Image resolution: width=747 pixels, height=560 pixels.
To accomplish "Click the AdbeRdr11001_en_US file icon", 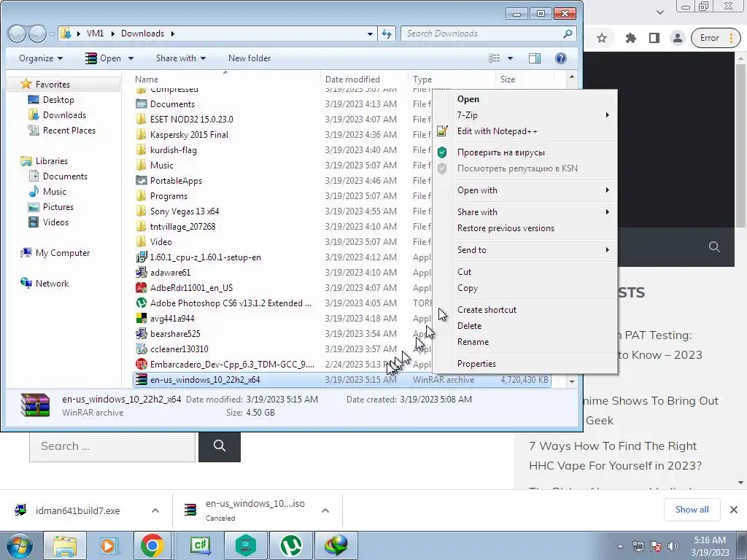I will 141,287.
